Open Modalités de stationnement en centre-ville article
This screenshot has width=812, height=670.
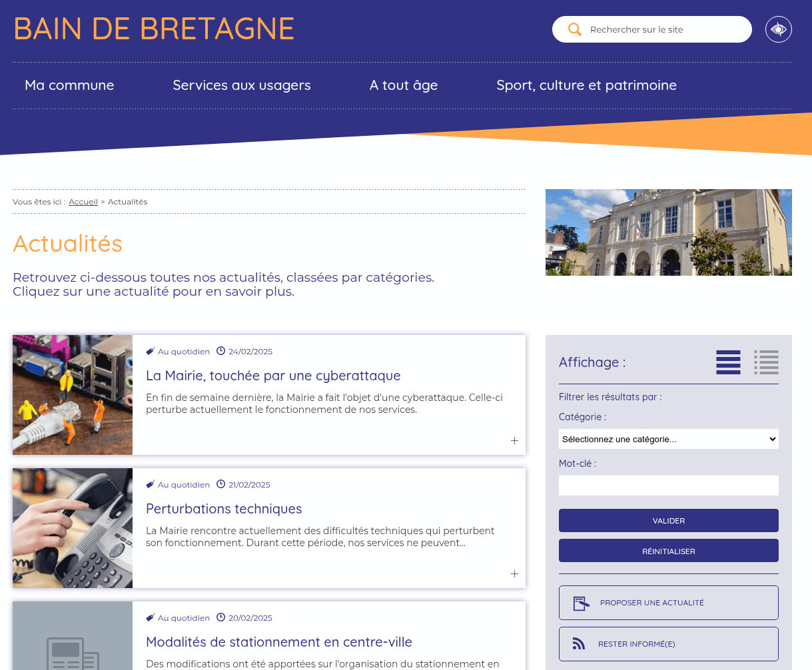coord(279,642)
